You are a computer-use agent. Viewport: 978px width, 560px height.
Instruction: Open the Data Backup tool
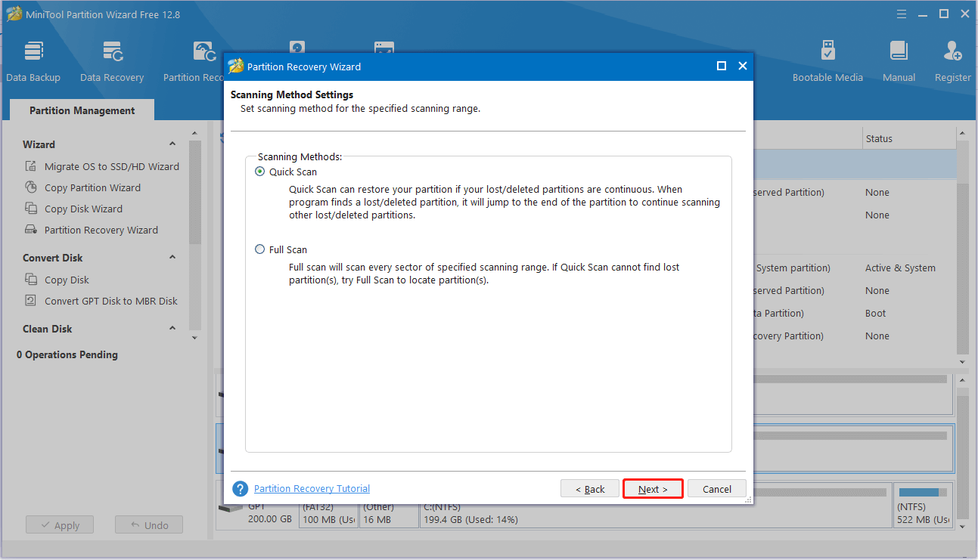tap(33, 60)
